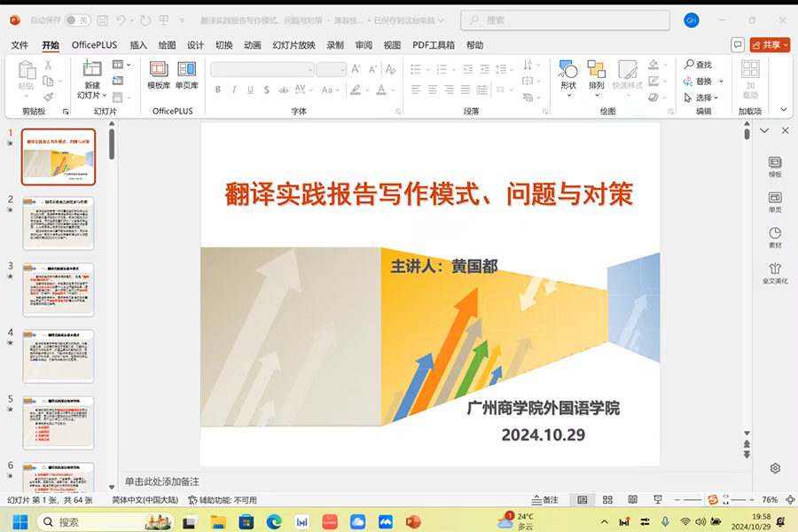Screen dimensions: 798x532
Task: Open the 单页库 single-page library
Action: click(x=186, y=74)
